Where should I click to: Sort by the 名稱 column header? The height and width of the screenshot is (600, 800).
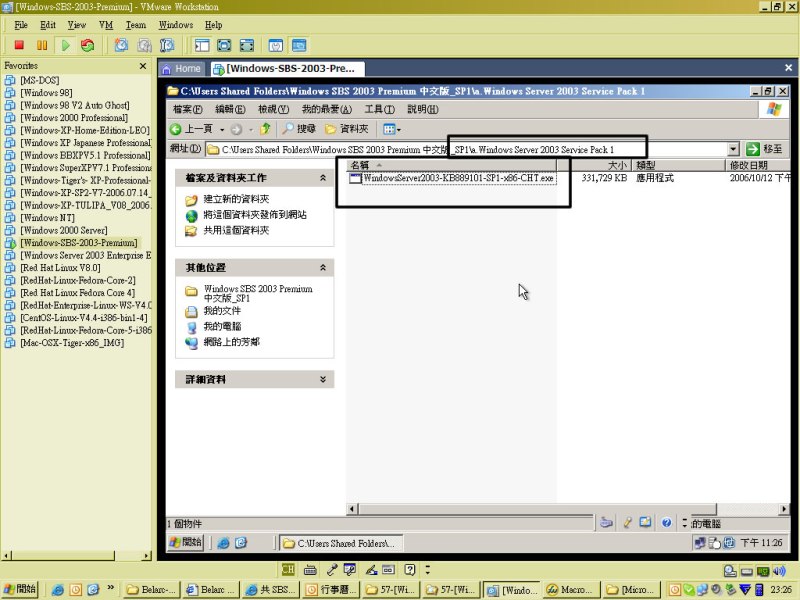452,165
